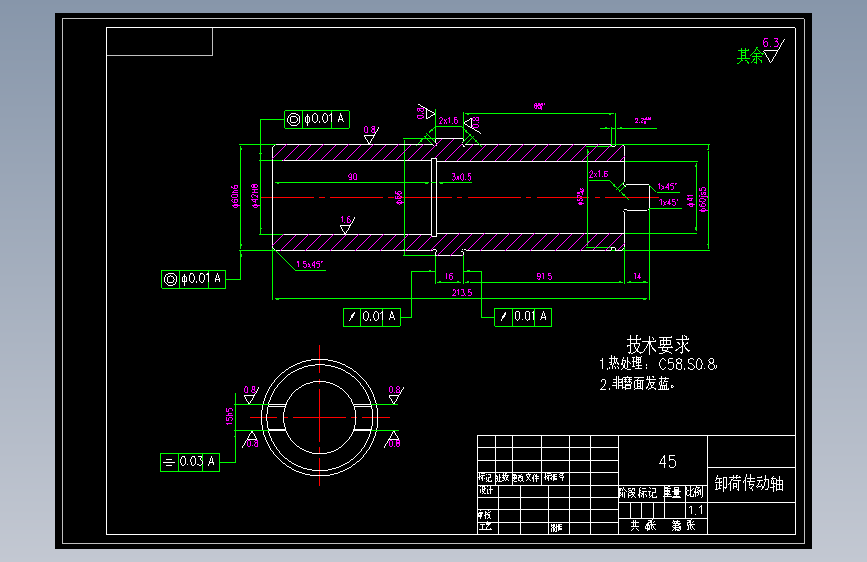Select the 1.6 roughness symbol in bore
The height and width of the screenshot is (562, 867).
[347, 225]
